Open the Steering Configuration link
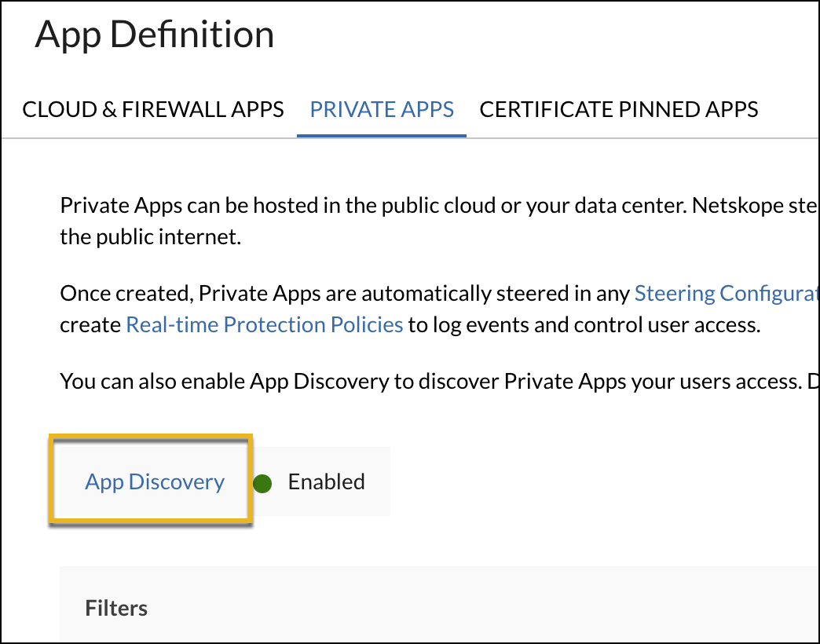 pyautogui.click(x=727, y=293)
